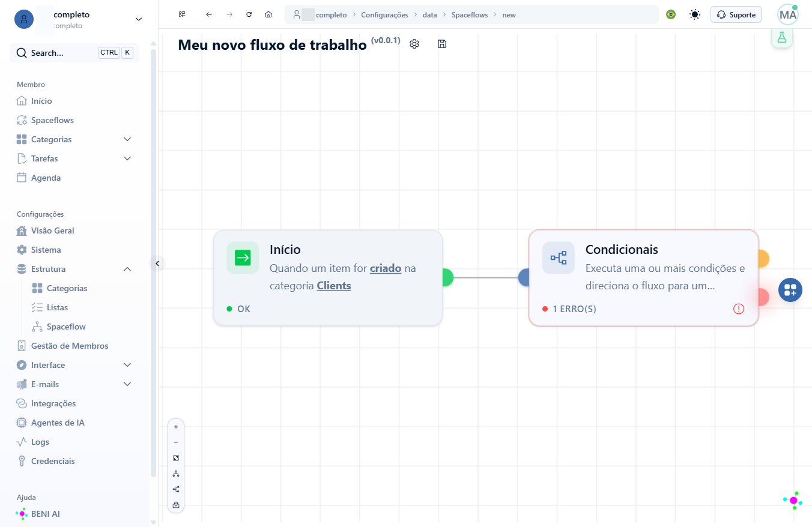Click the Search input field
This screenshot has height=527, width=812.
tap(74, 53)
